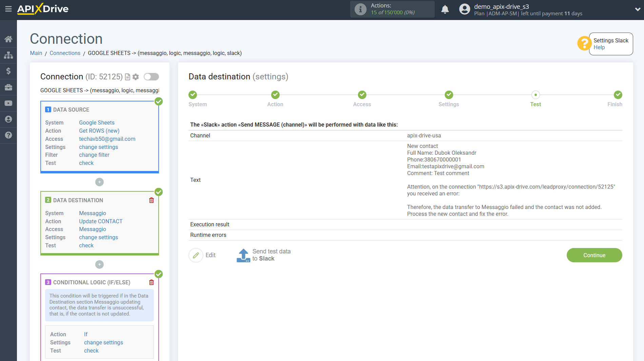Click the Data Destination green checkmark badge

159,192
